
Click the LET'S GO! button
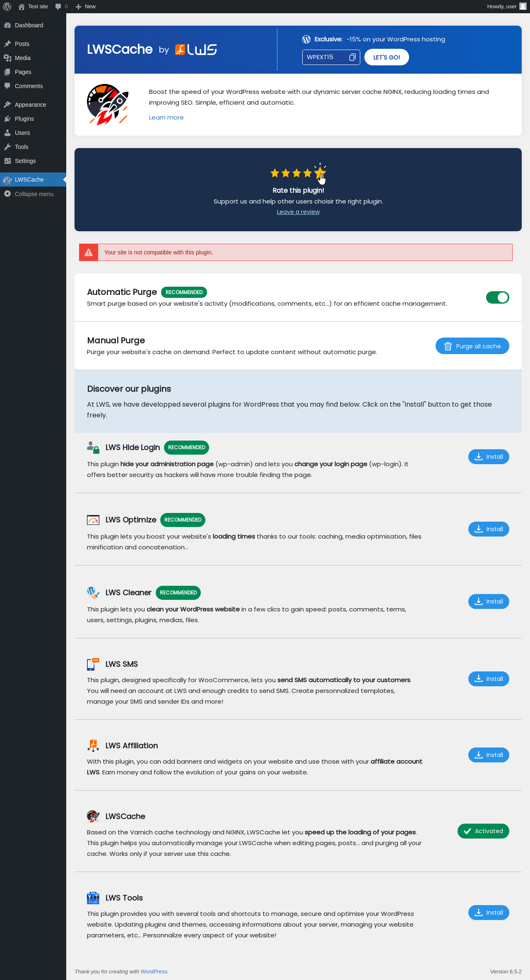tap(387, 58)
